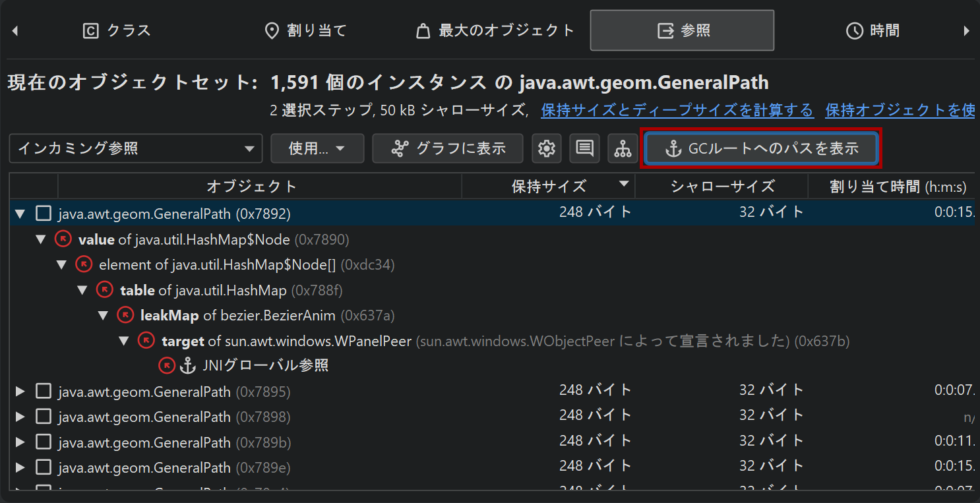
Task: Tick the checkbox for GeneralPath 0x789b
Action: (x=44, y=442)
